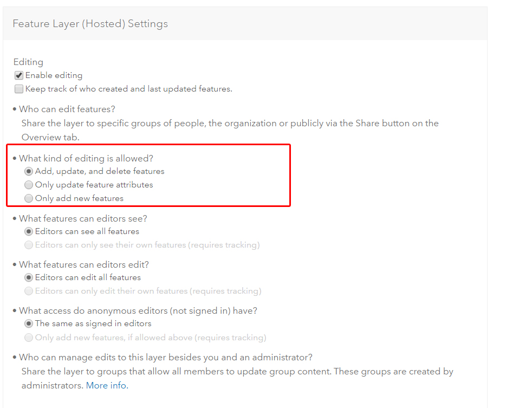Toggle the Enable editing checkbox

pos(19,76)
